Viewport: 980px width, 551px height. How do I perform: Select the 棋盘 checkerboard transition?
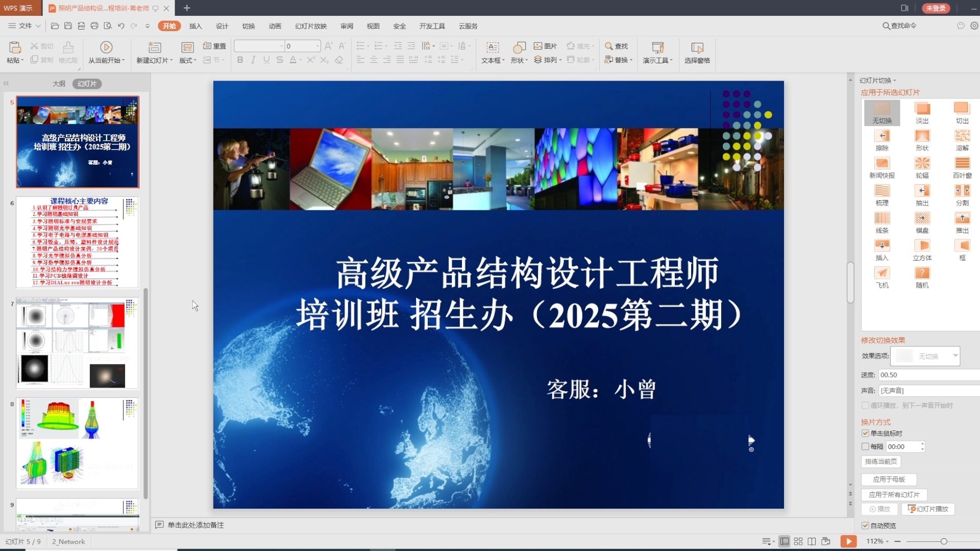(x=922, y=223)
